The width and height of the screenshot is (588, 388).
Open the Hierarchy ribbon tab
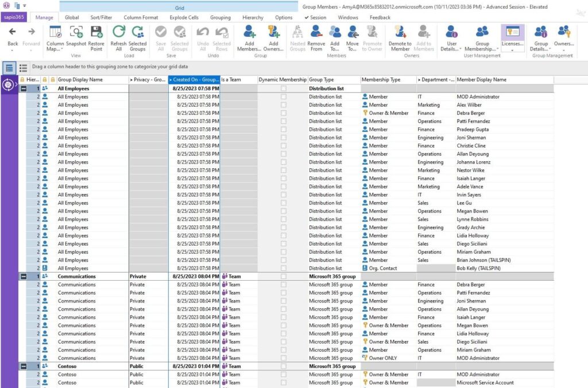pyautogui.click(x=253, y=18)
